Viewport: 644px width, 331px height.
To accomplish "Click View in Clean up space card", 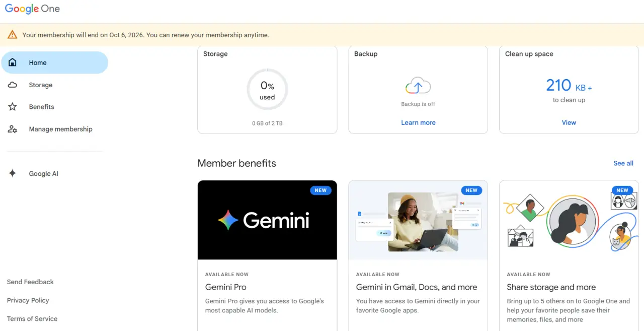I will pos(569,122).
